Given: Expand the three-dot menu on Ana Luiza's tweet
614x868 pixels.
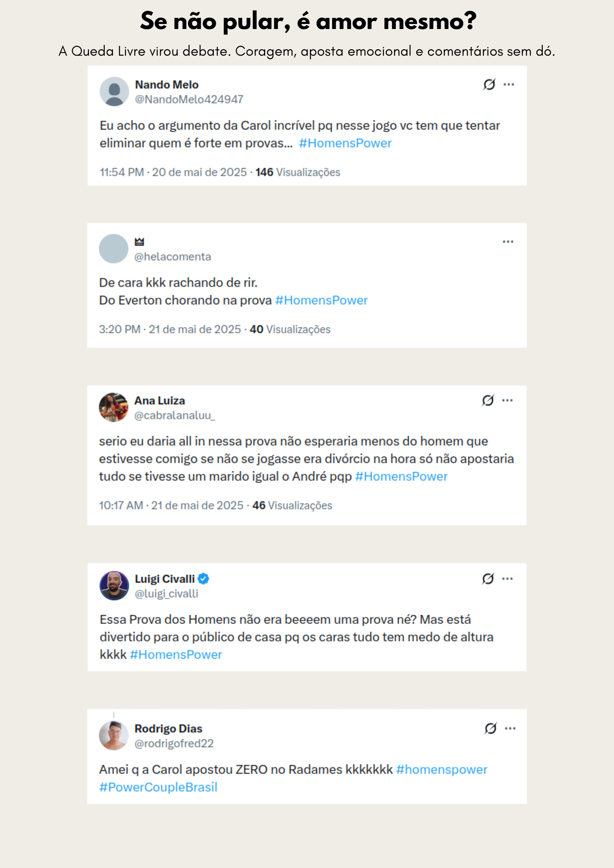Looking at the screenshot, I should (507, 400).
